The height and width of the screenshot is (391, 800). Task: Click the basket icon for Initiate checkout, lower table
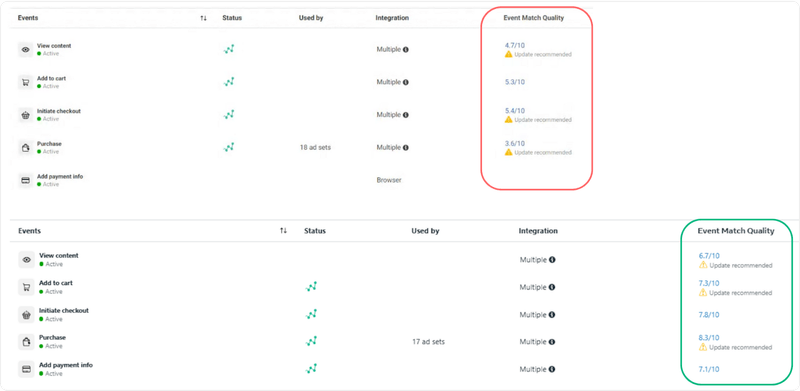tap(27, 314)
